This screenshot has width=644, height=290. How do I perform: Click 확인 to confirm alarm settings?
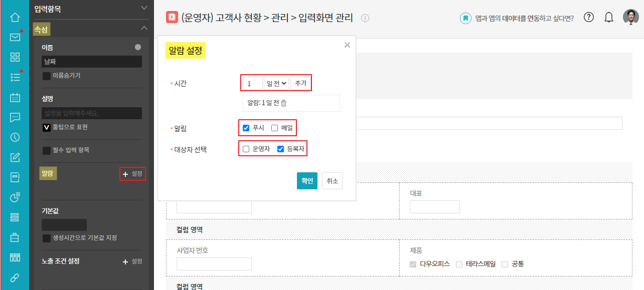[x=307, y=181]
